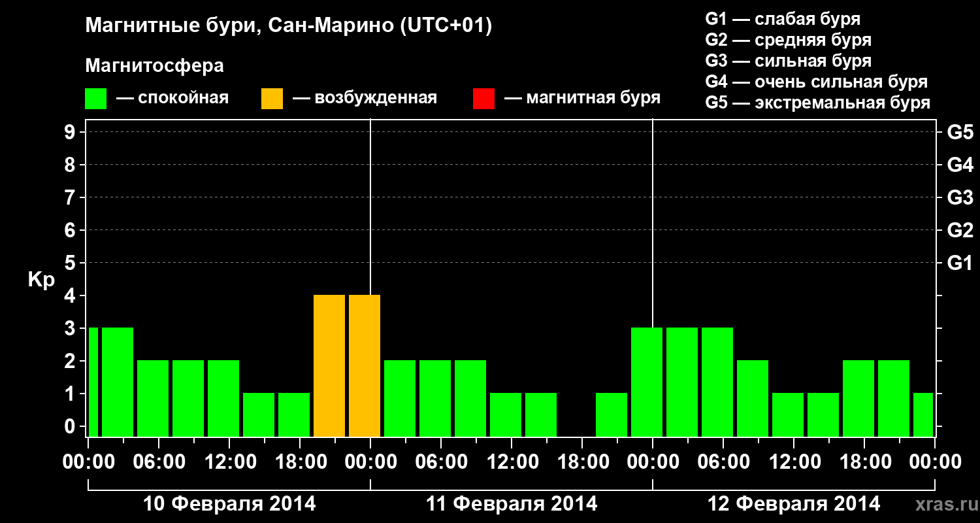Click the orange 'возбужденная' legend swatch
Image resolution: width=980 pixels, height=523 pixels.
pos(272,99)
